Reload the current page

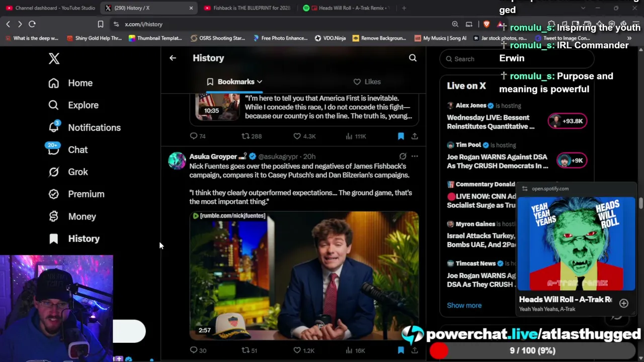tap(32, 24)
